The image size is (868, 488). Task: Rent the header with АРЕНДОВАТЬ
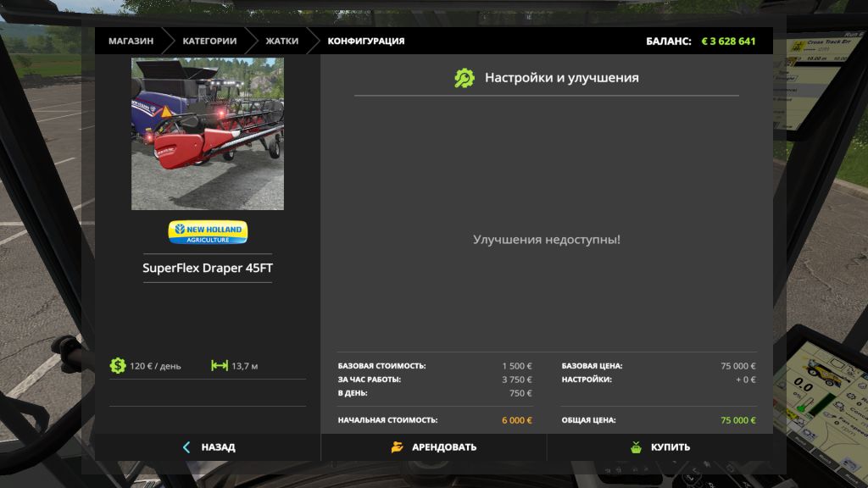click(443, 447)
